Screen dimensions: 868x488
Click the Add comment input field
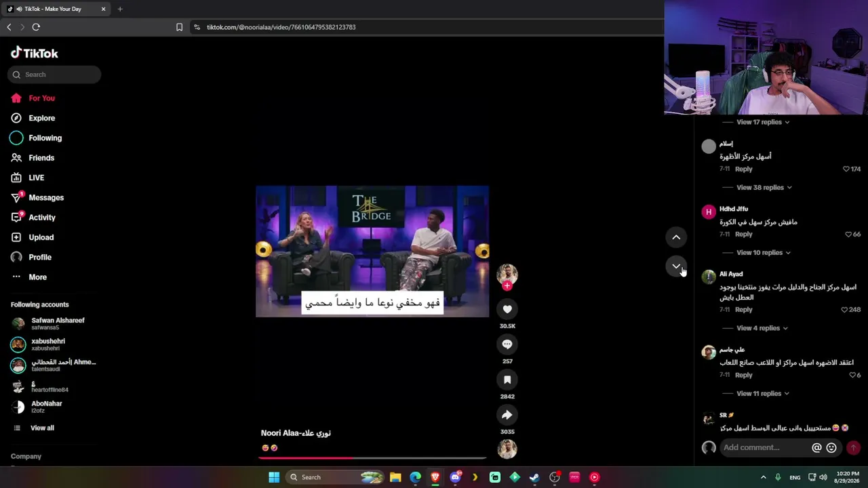(x=764, y=447)
